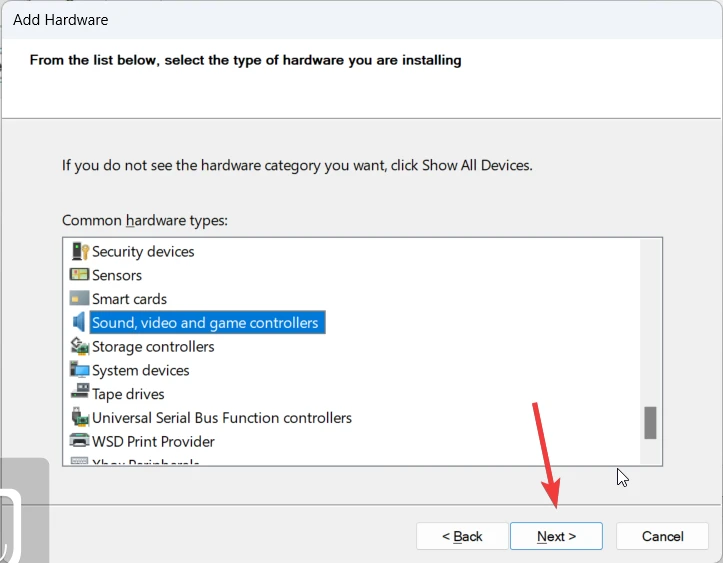Viewport: 723px width, 563px height.
Task: Click the Storage controllers icon
Action: click(79, 346)
